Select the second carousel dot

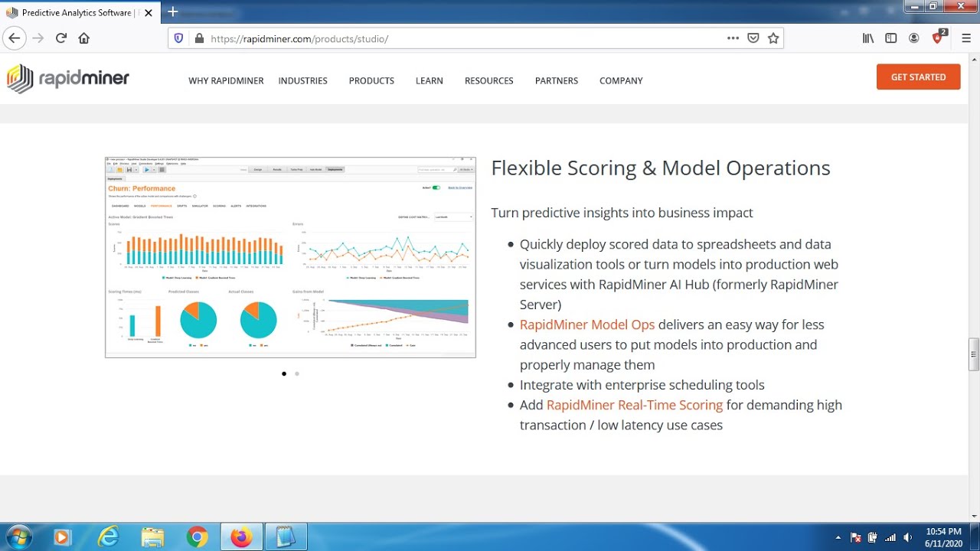click(x=297, y=373)
